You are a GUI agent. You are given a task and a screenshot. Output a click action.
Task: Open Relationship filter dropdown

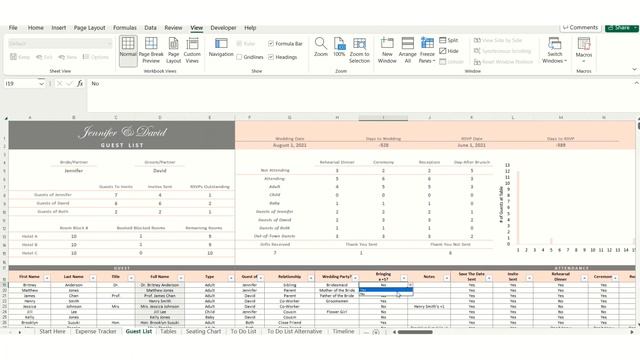point(311,278)
